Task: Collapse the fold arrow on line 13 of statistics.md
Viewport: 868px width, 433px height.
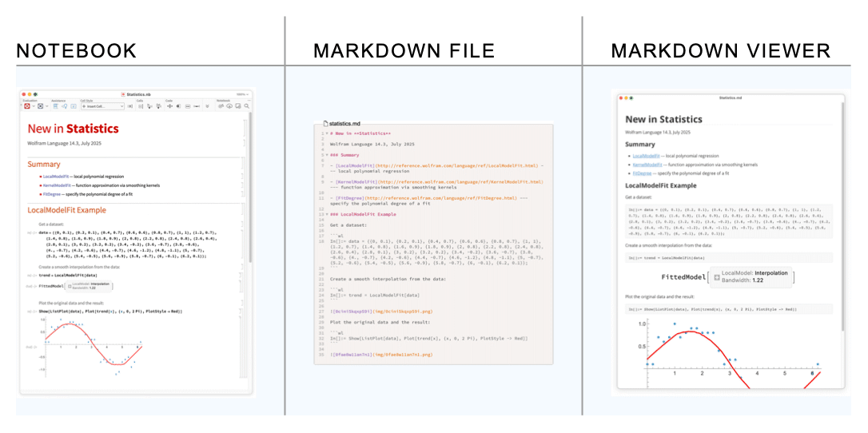Action: (327, 214)
